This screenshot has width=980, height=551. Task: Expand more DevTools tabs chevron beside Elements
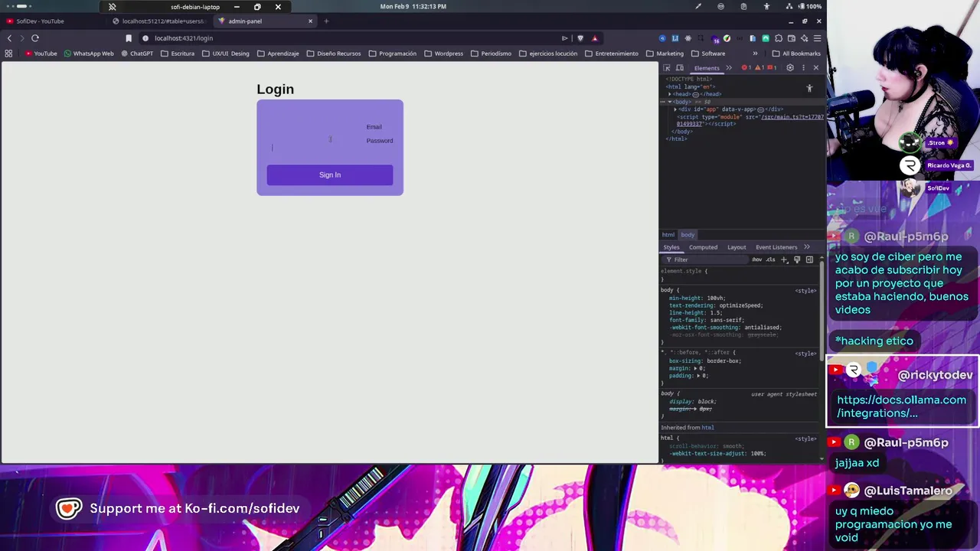(x=729, y=67)
